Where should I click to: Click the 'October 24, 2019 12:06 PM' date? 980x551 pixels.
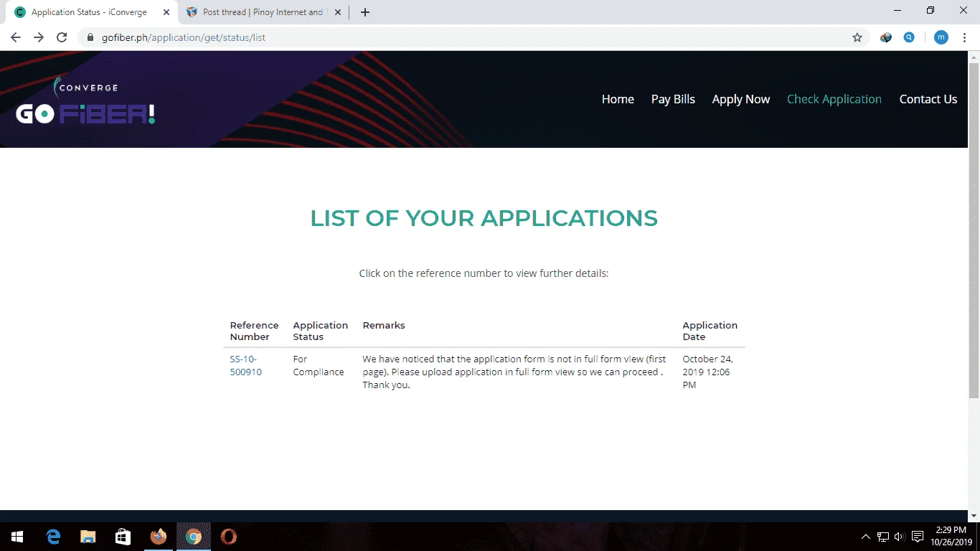pyautogui.click(x=708, y=372)
